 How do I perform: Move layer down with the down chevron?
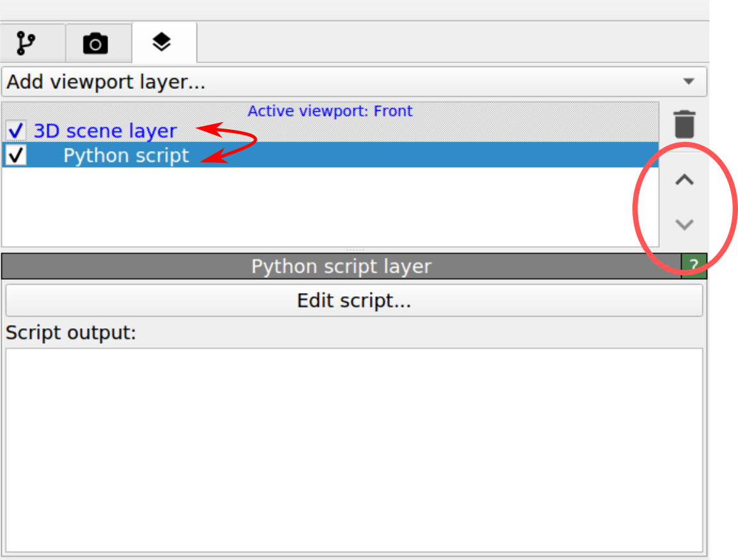pos(684,225)
